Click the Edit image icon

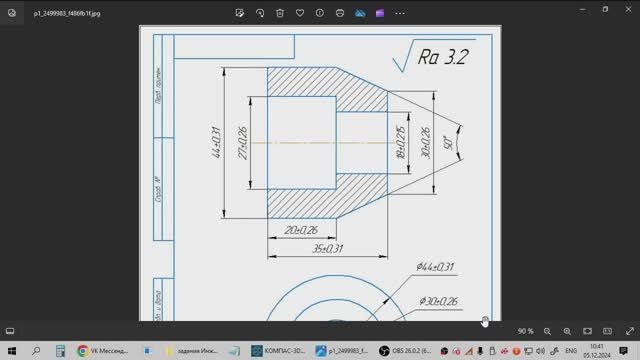click(240, 13)
